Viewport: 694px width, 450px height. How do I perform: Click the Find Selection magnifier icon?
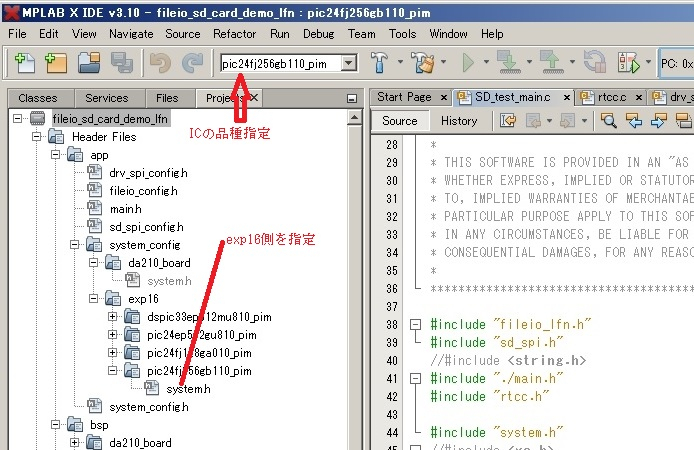609,120
